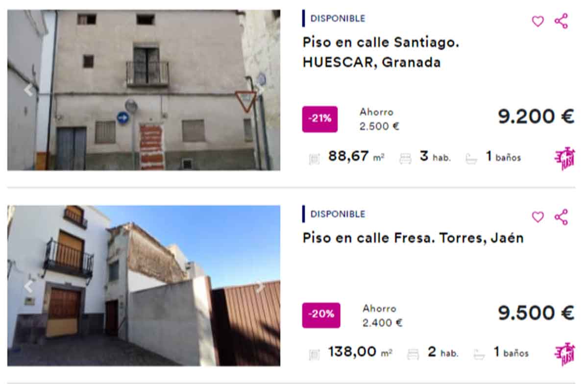
Task: Click the 9.500 € price
Action: (536, 313)
